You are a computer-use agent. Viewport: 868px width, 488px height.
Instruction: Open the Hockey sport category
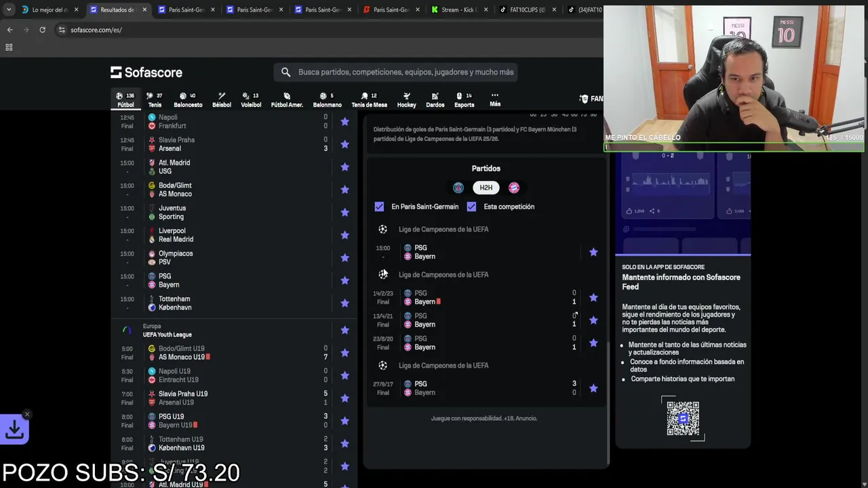tap(406, 100)
